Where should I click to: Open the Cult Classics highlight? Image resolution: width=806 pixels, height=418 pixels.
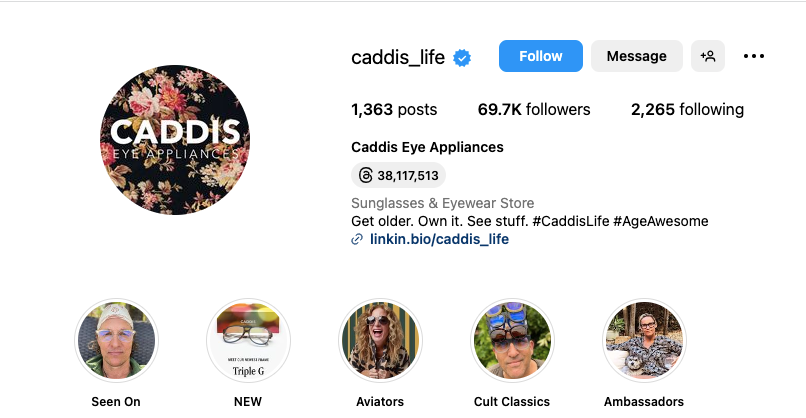[x=512, y=340]
